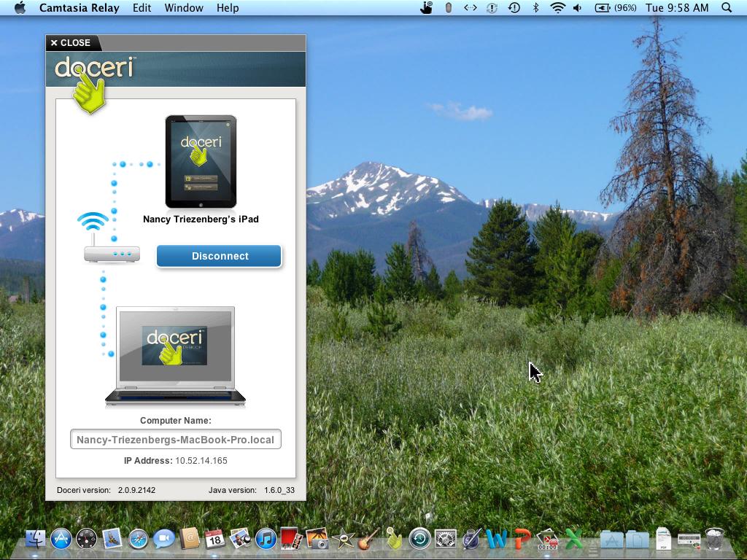The height and width of the screenshot is (560, 747).
Task: Open the Camtasia Relay application menu
Action: (x=79, y=7)
